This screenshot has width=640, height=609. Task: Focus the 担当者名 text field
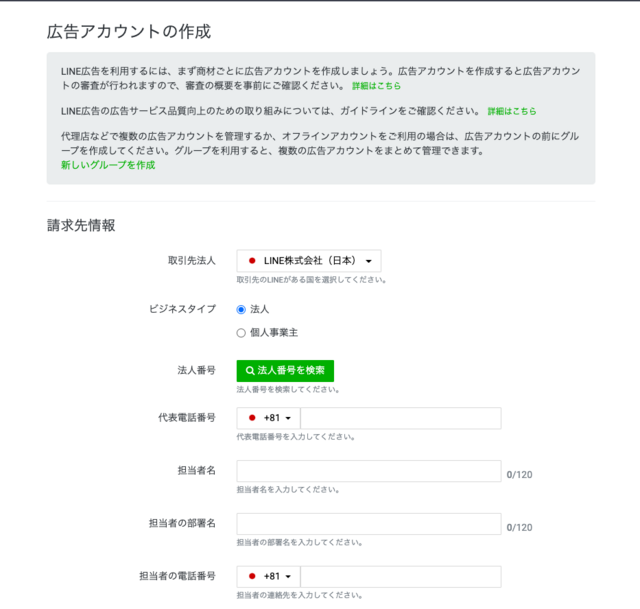point(369,471)
